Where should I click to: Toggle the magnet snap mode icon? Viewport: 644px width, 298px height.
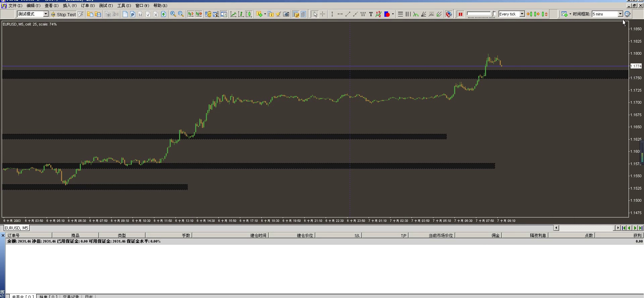tap(449, 14)
